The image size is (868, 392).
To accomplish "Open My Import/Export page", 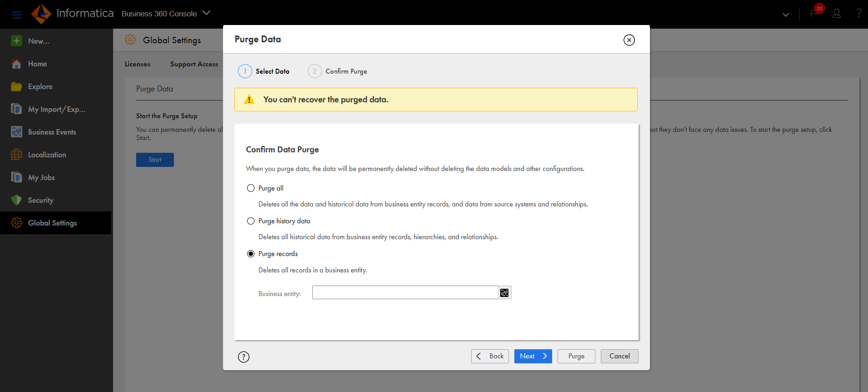I will click(56, 109).
